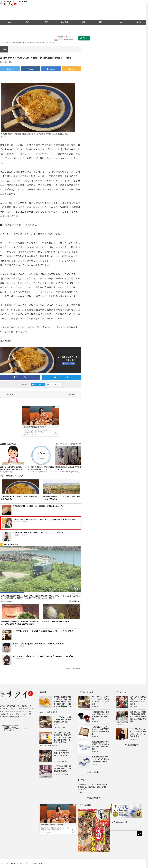Image resolution: width=148 pixels, height=868 pixels.
Task: Click the Serai logo in the header
Action: click(x=8, y=4)
